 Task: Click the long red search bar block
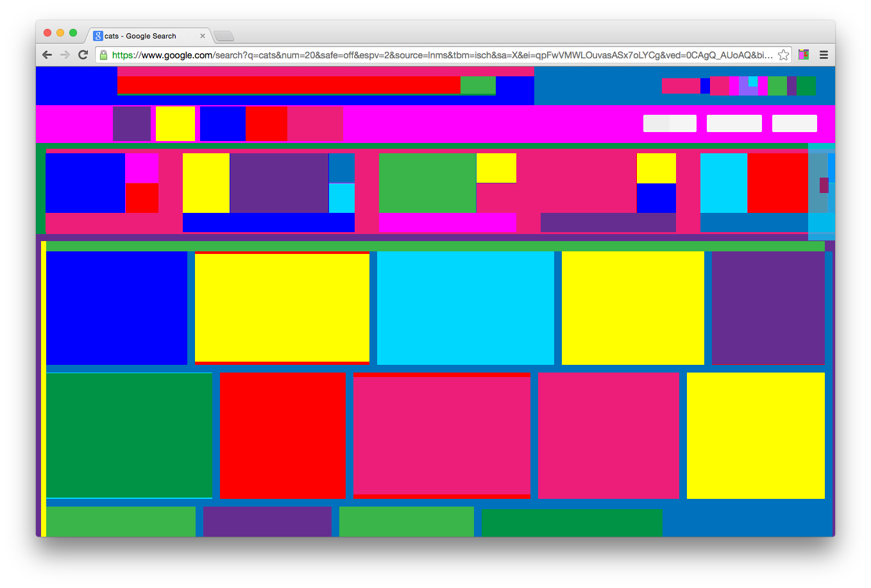pos(289,85)
